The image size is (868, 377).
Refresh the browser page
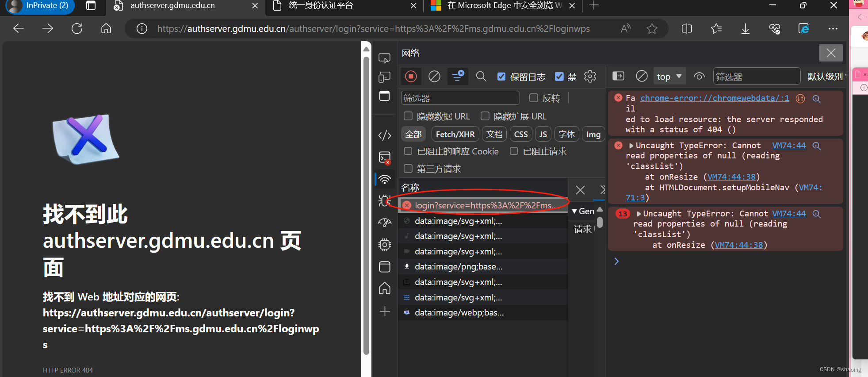(77, 29)
